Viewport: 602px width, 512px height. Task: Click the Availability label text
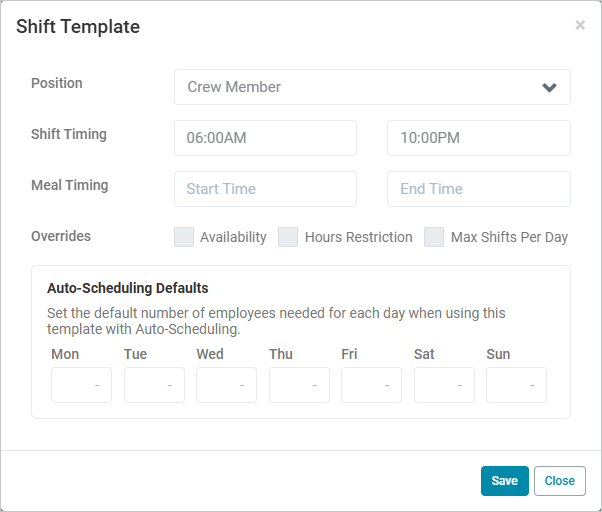pos(233,238)
